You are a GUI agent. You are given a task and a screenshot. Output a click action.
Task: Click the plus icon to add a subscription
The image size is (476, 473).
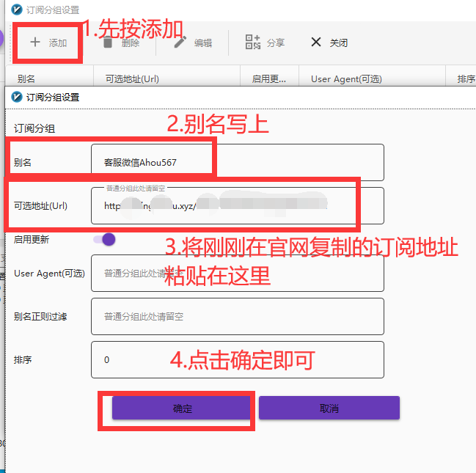click(35, 42)
